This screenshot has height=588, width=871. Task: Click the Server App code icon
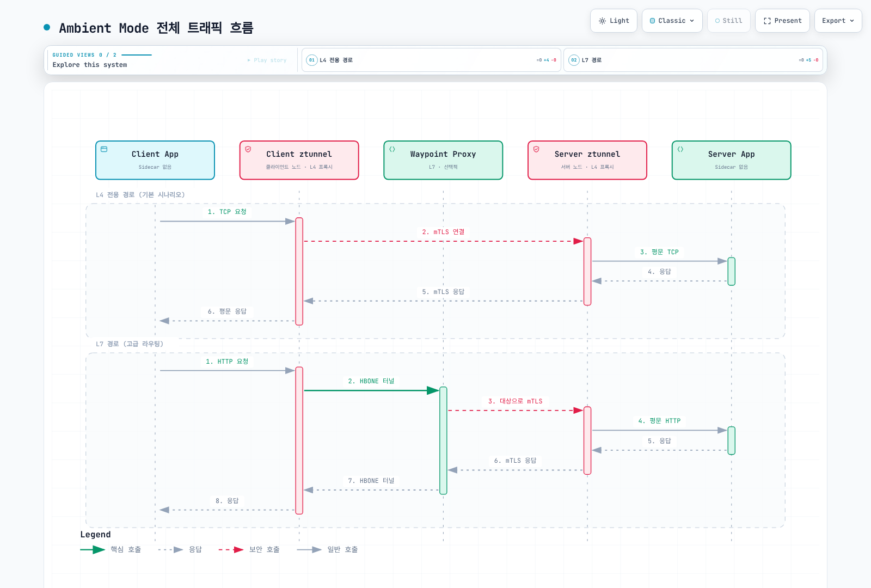[680, 149]
